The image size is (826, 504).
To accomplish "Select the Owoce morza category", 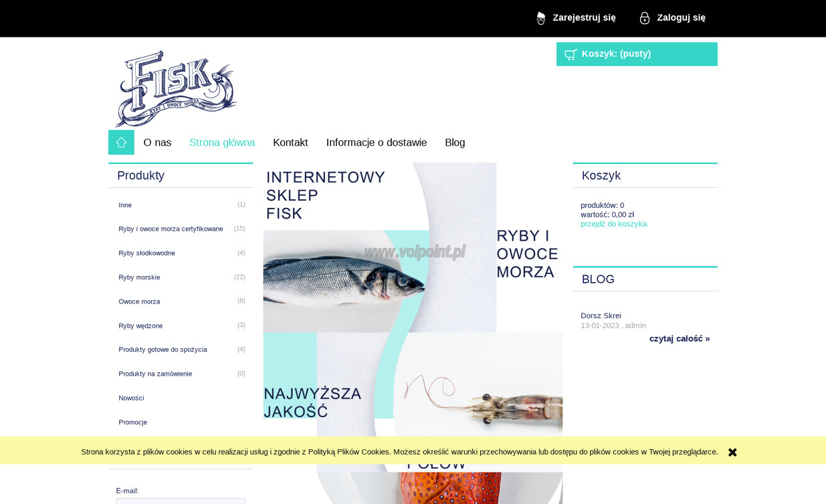I will pos(139,301).
